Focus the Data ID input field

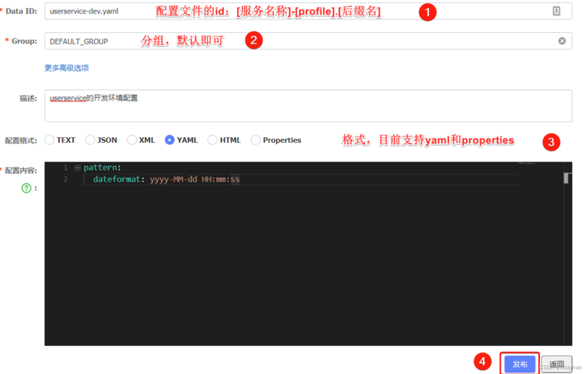(308, 11)
